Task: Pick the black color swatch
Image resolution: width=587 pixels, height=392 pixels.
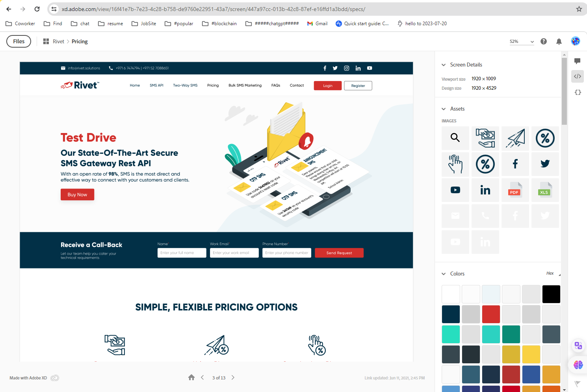Action: pos(551,294)
